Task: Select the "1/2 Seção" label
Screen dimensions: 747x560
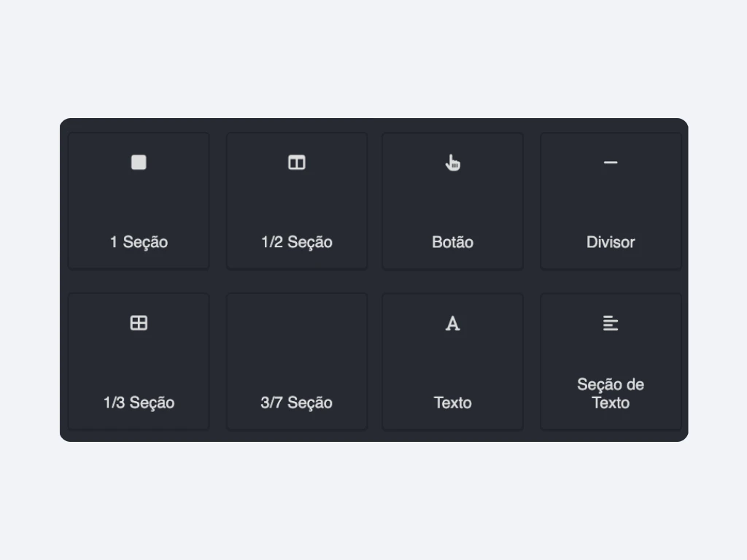Action: click(297, 242)
